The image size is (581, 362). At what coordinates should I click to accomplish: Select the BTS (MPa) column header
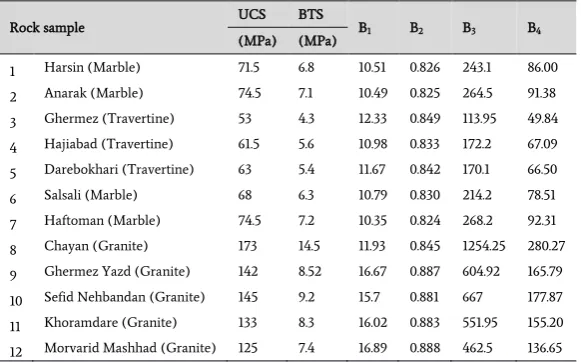(317, 27)
